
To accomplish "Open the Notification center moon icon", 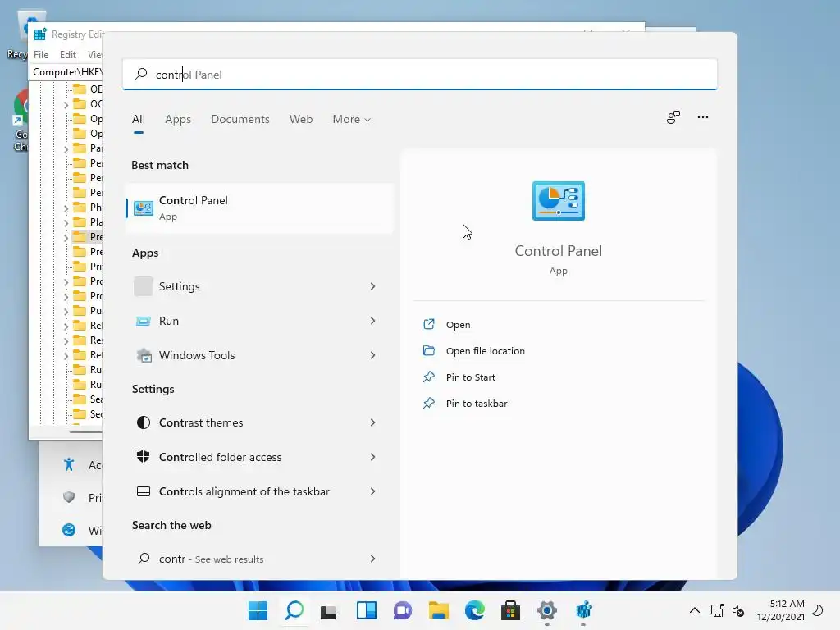I will (818, 610).
